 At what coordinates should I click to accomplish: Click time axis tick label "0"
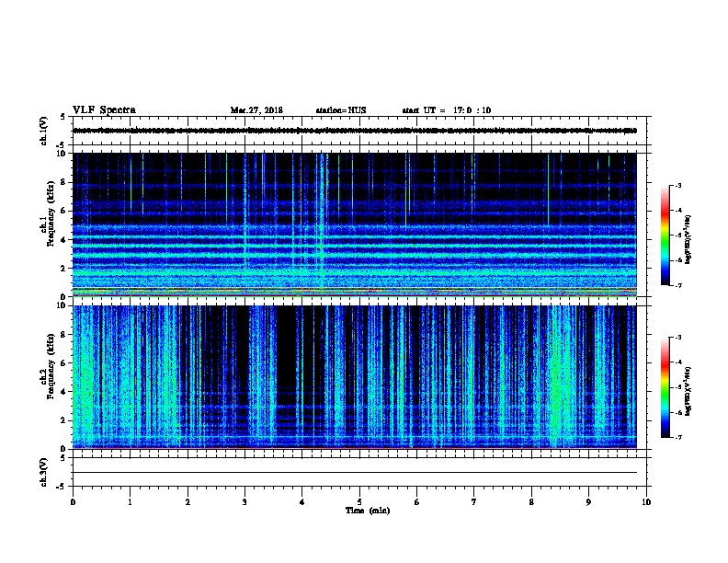[73, 502]
